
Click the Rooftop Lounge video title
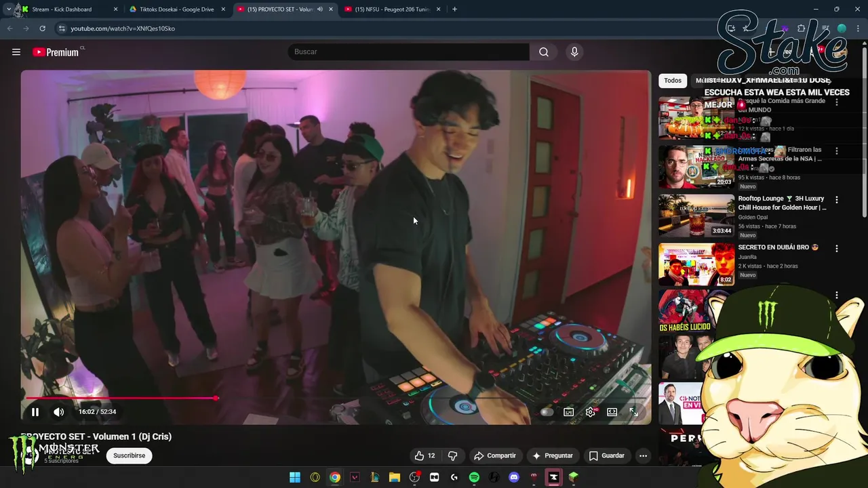point(782,203)
